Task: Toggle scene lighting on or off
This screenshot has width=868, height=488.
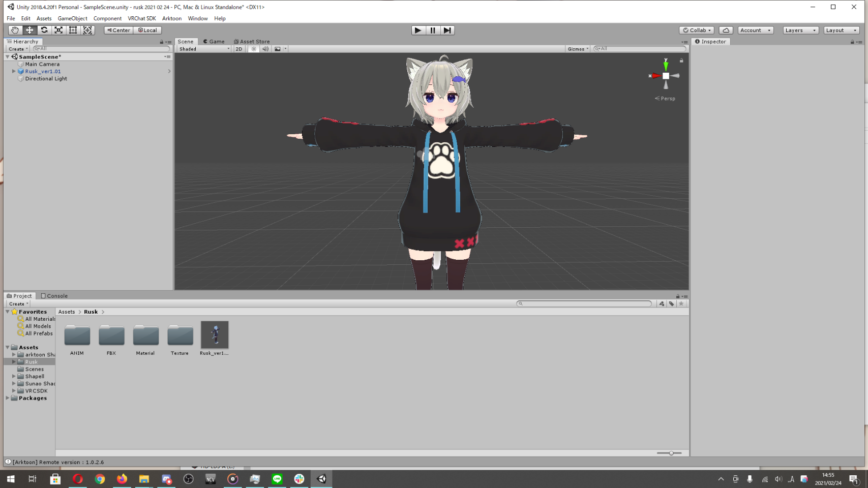Action: [253, 49]
